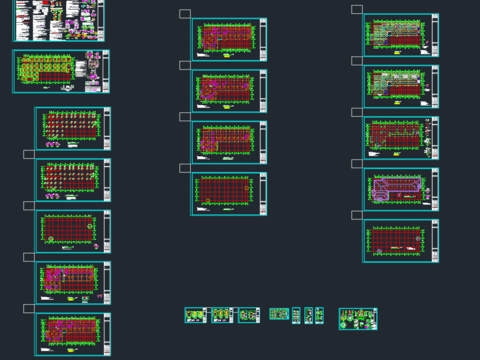Click the small box beside the top middle sheet
Image resolution: width=480 pixels, height=360 pixels.
click(185, 14)
